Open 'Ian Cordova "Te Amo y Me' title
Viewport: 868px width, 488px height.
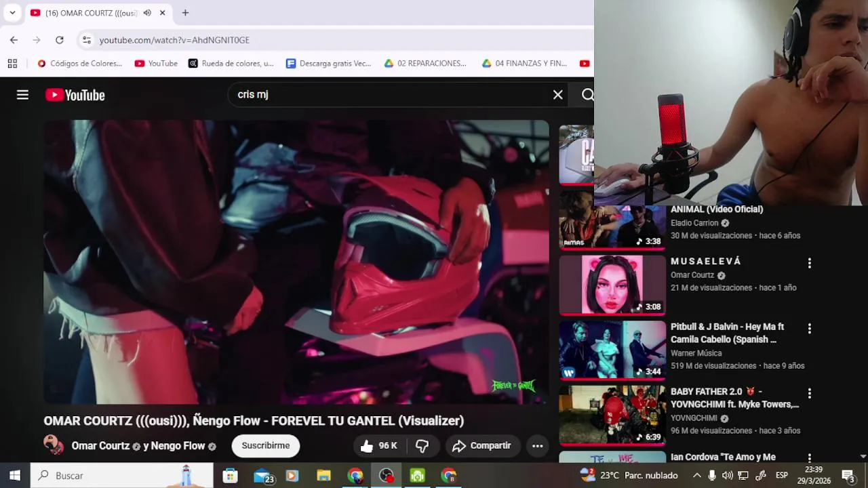click(x=723, y=457)
